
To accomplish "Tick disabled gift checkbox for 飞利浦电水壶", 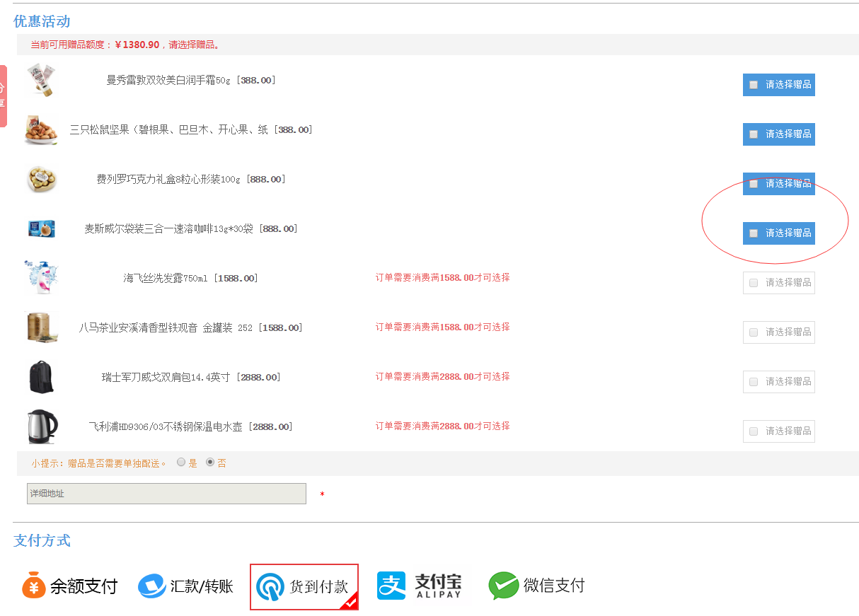I will 754,431.
